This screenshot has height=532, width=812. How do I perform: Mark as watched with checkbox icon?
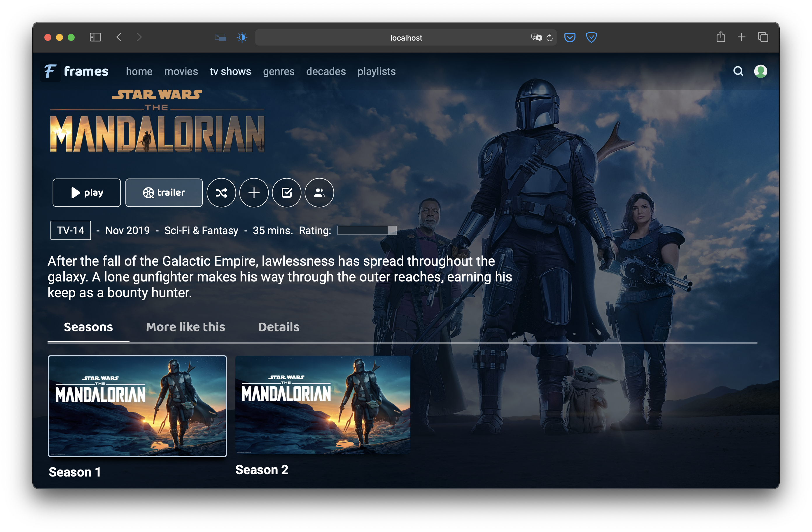pos(287,193)
